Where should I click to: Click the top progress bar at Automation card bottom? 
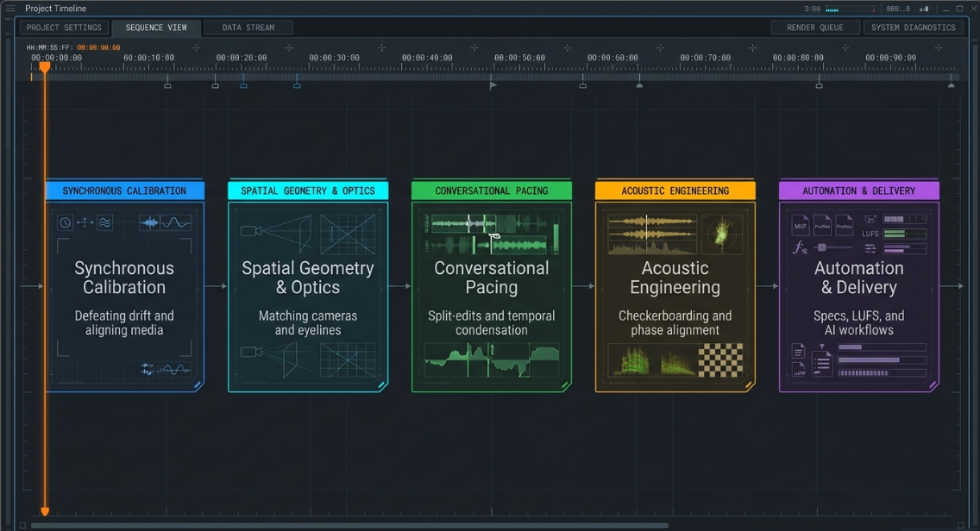tap(882, 347)
